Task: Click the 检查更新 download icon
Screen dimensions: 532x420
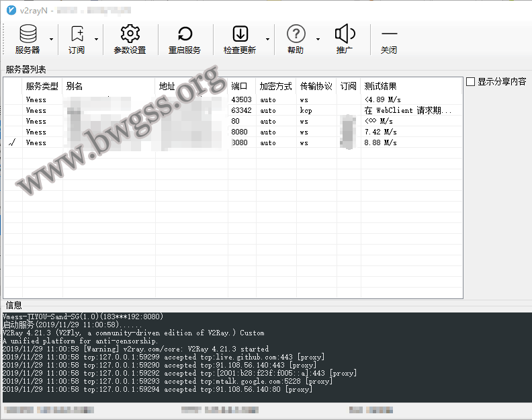Action: (x=240, y=39)
